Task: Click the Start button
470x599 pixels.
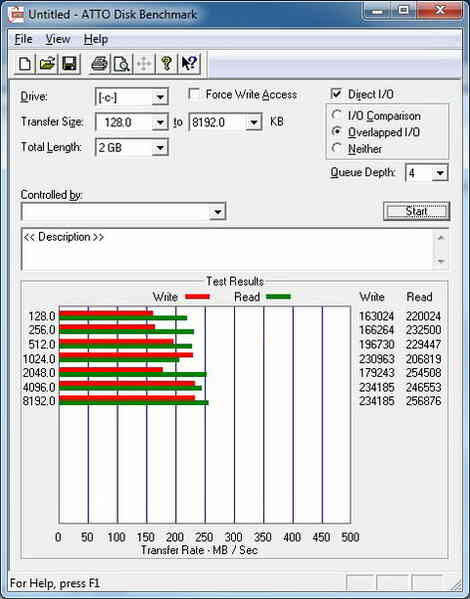Action: tap(417, 211)
